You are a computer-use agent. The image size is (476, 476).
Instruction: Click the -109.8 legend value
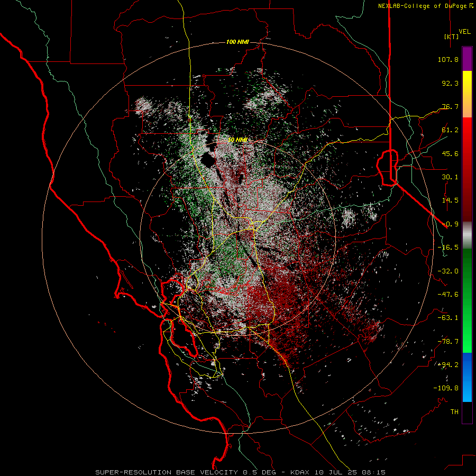pyautogui.click(x=446, y=388)
